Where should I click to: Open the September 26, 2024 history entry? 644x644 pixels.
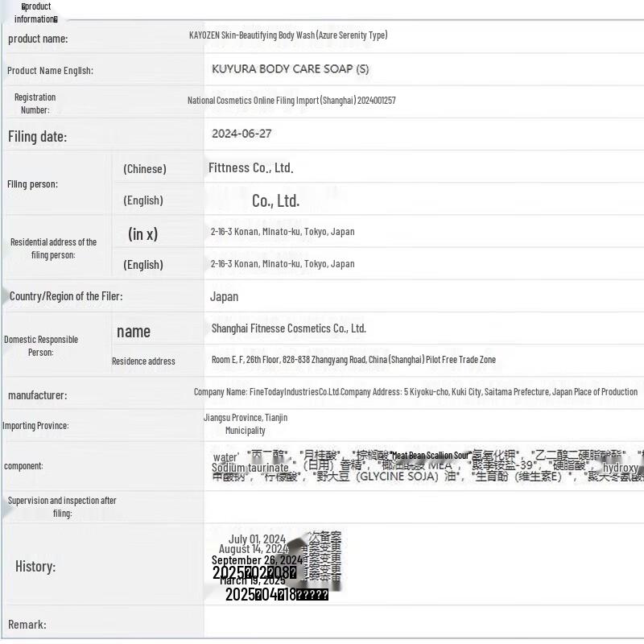[x=256, y=560]
